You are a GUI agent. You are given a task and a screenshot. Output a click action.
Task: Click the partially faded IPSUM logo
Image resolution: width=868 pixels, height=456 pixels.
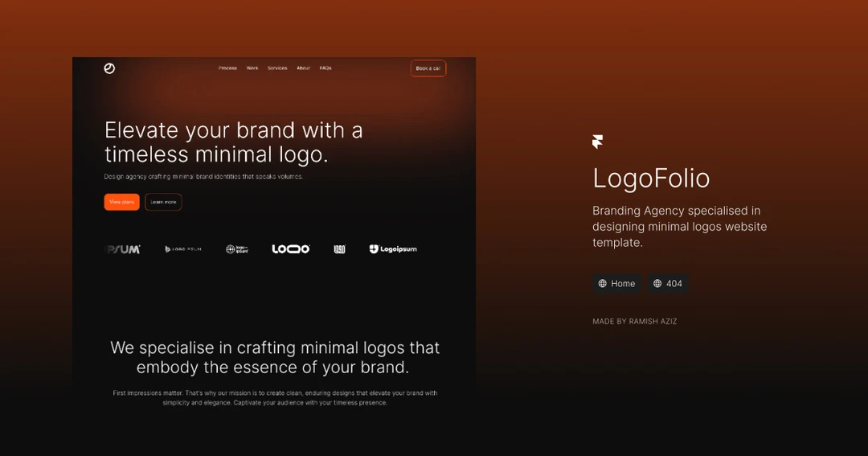coord(122,249)
